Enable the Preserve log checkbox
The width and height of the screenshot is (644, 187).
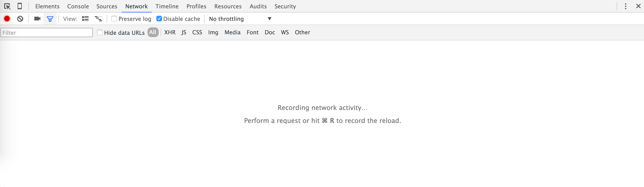click(114, 19)
